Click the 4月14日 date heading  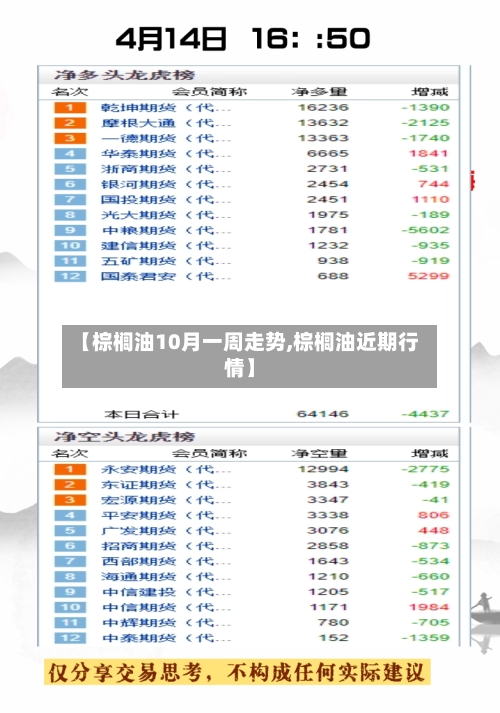tap(170, 39)
